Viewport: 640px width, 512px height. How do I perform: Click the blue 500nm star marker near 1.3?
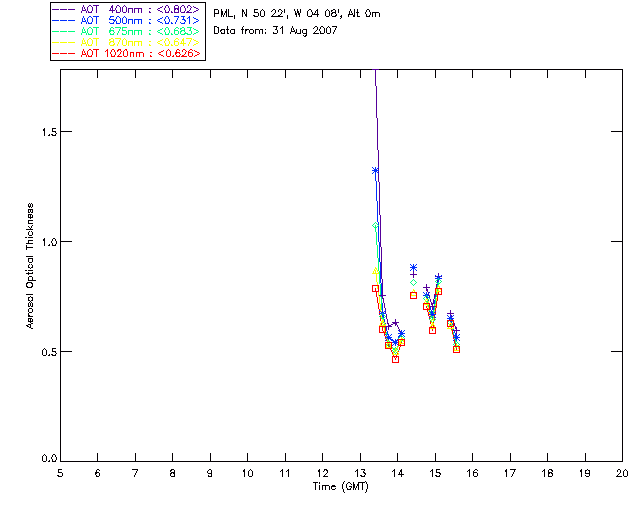tap(375, 171)
